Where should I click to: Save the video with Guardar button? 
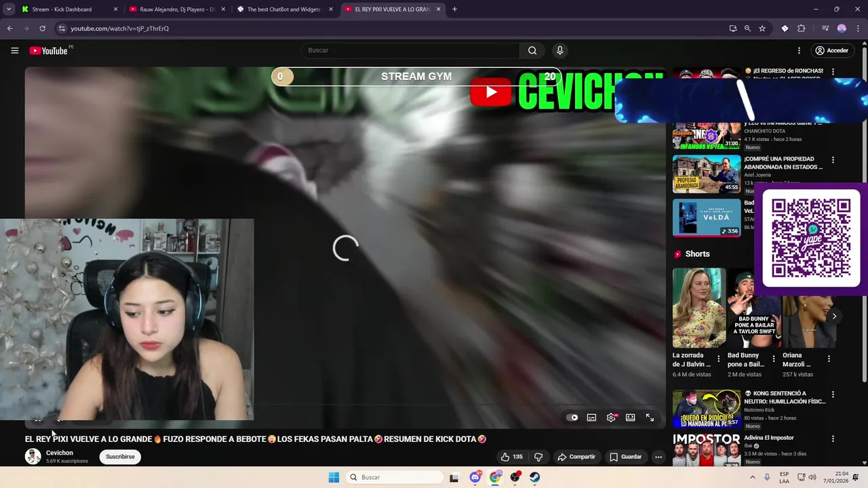point(625,457)
